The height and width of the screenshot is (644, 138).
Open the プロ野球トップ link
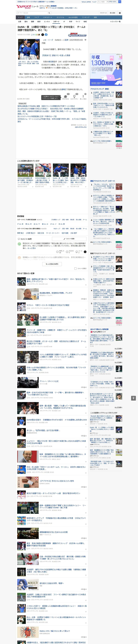tap(56, 220)
